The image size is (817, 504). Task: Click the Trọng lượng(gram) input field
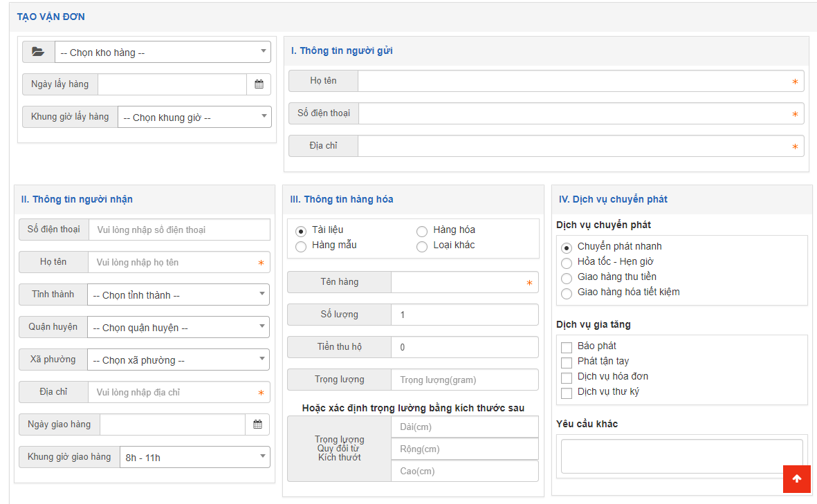click(x=464, y=380)
